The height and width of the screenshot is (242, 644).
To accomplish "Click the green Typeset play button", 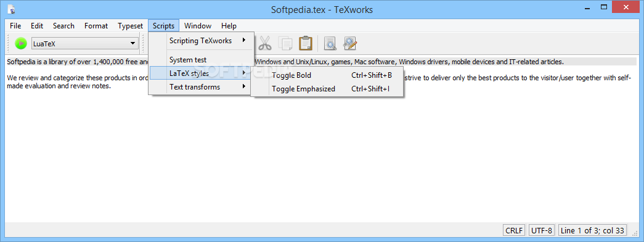I will pos(20,43).
